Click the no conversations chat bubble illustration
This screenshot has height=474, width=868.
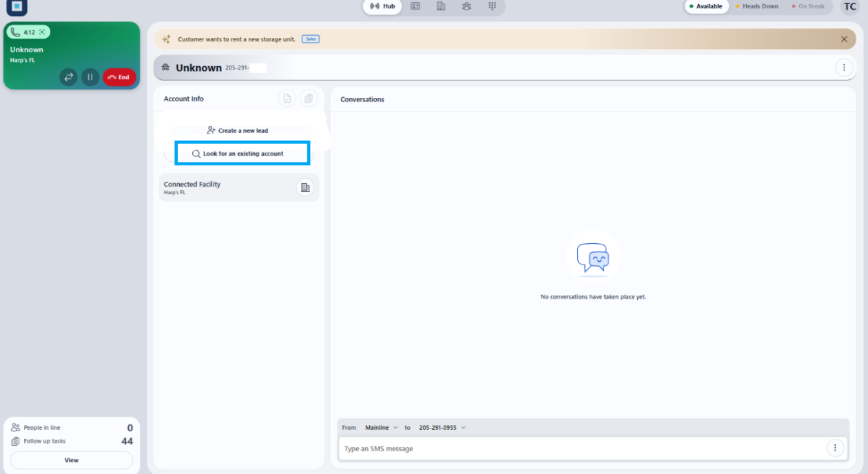coord(593,257)
